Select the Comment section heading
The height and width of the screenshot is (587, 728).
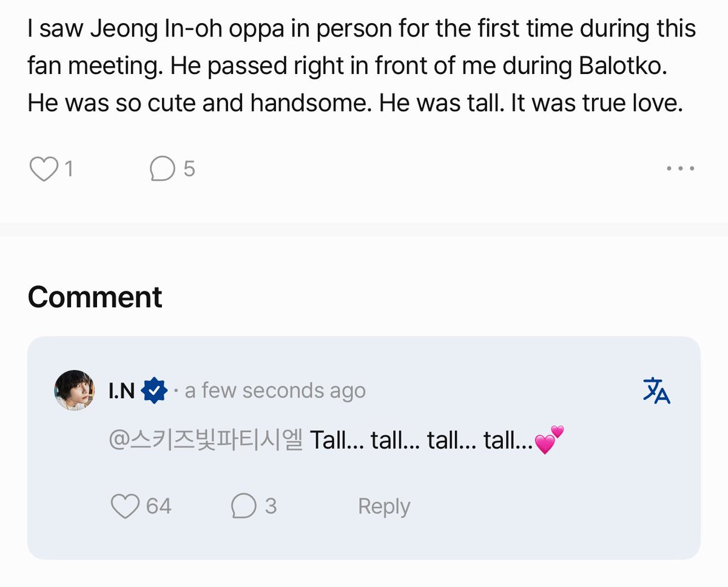pyautogui.click(x=95, y=297)
